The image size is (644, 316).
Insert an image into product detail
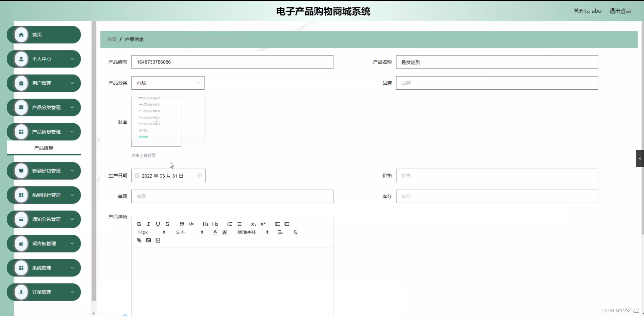pyautogui.click(x=148, y=240)
